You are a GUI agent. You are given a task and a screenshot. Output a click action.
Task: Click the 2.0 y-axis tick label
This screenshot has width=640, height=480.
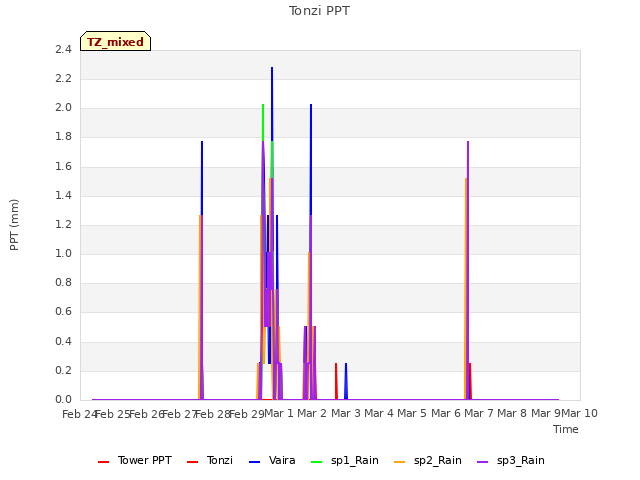[x=63, y=108]
